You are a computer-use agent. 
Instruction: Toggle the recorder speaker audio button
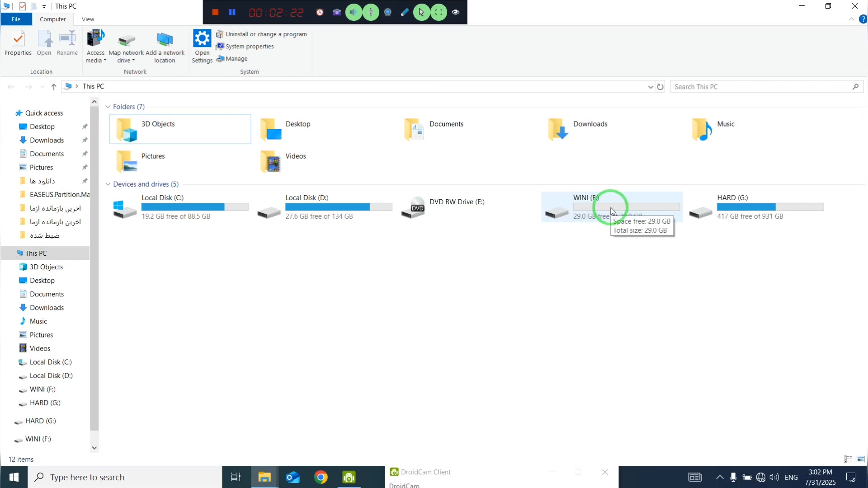(354, 12)
